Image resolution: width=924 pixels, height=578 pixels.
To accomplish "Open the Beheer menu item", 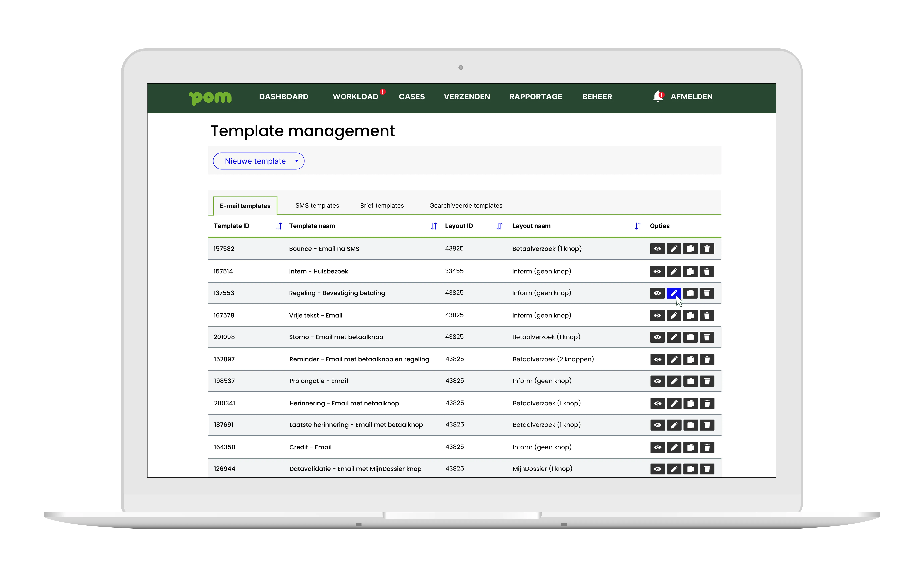I will coord(597,97).
